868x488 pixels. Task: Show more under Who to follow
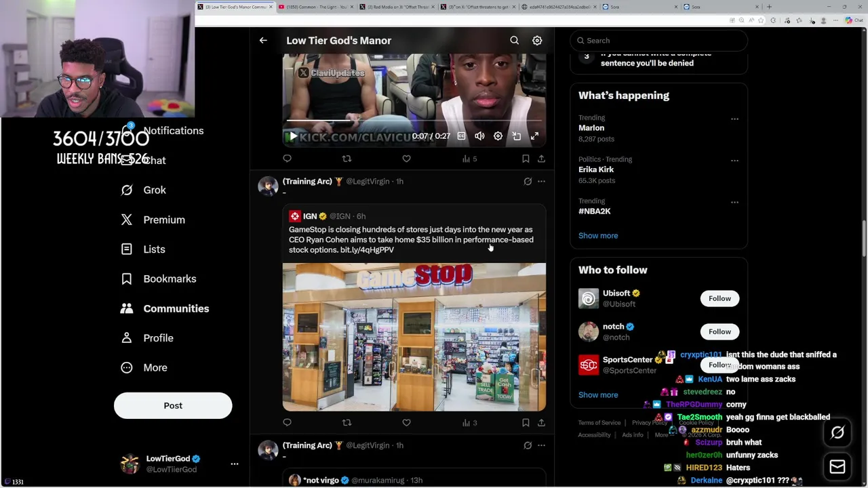tap(598, 395)
